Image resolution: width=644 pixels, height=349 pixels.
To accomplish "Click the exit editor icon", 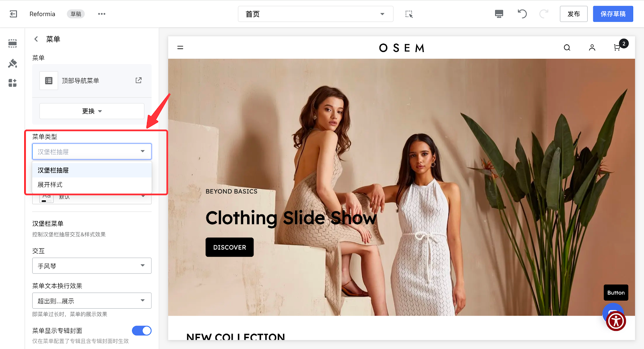I will [x=13, y=14].
